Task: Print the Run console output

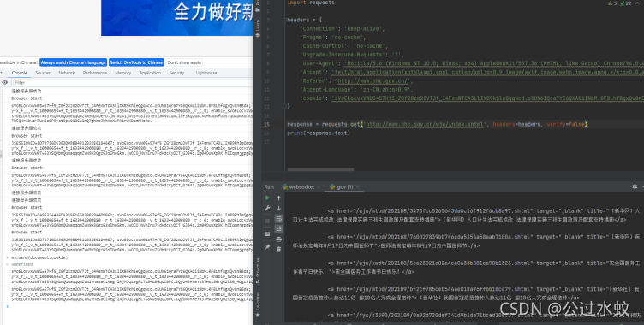Action: pyautogui.click(x=279, y=239)
